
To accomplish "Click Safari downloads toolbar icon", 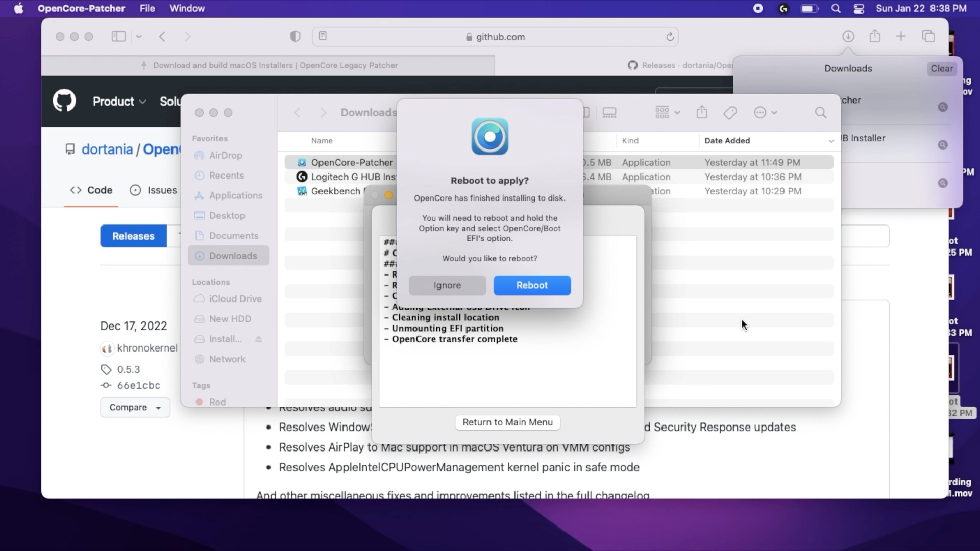I will coord(848,36).
